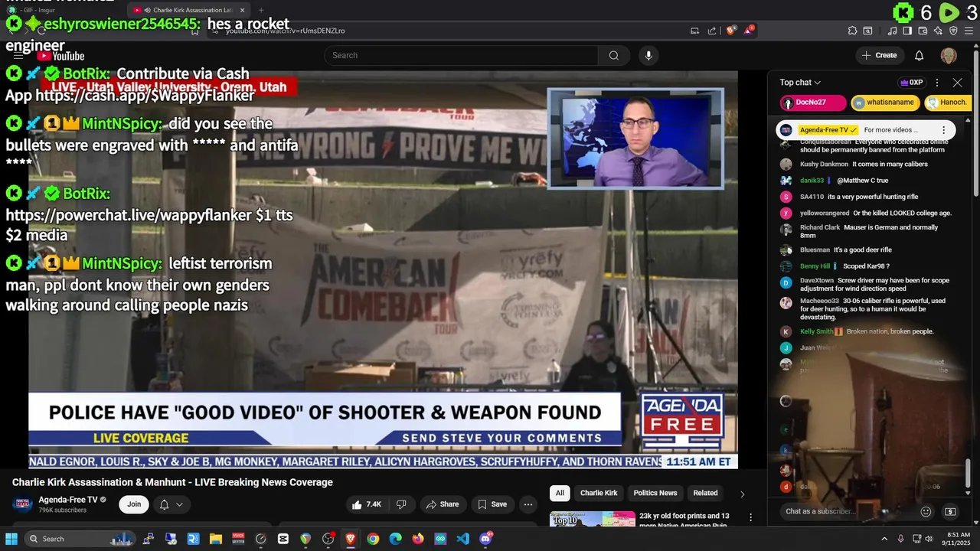This screenshot has height=551, width=980.
Task: Click the Join button
Action: coord(134,504)
